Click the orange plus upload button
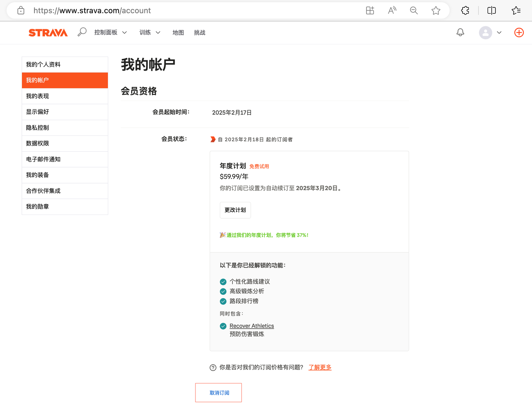The width and height of the screenshot is (532, 405). 519,33
